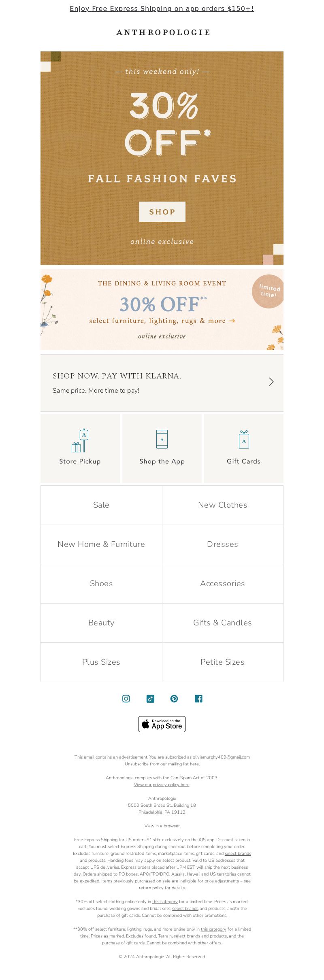The height and width of the screenshot is (980, 324).
Task: Click the SHOP button on the 30% off banner
Action: [x=162, y=212]
